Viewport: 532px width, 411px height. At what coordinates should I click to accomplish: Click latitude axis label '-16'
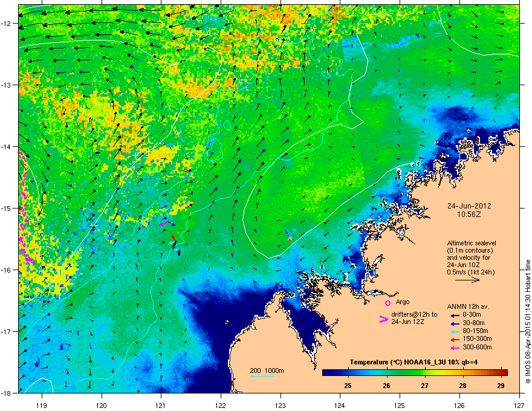pyautogui.click(x=6, y=270)
